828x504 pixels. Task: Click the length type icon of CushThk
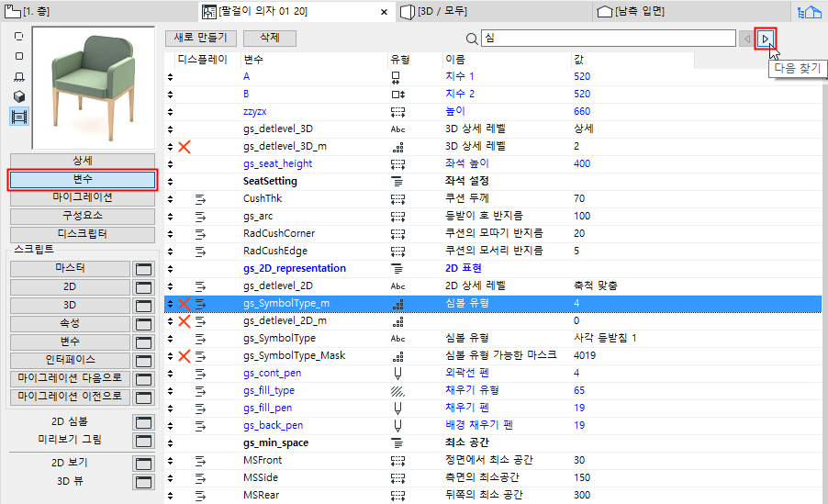(397, 199)
